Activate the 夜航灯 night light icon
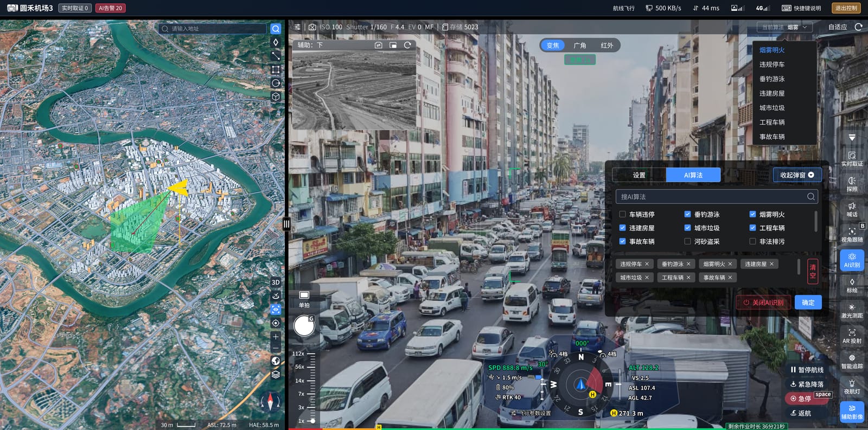Image resolution: width=868 pixels, height=430 pixels. (x=852, y=387)
